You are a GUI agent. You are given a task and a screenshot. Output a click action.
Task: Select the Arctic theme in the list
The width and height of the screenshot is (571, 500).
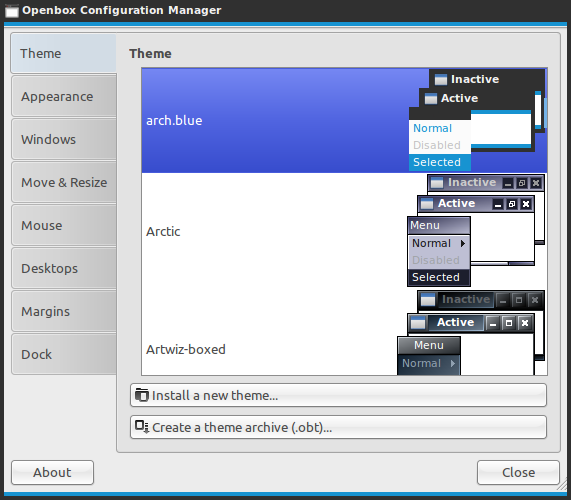click(x=344, y=231)
